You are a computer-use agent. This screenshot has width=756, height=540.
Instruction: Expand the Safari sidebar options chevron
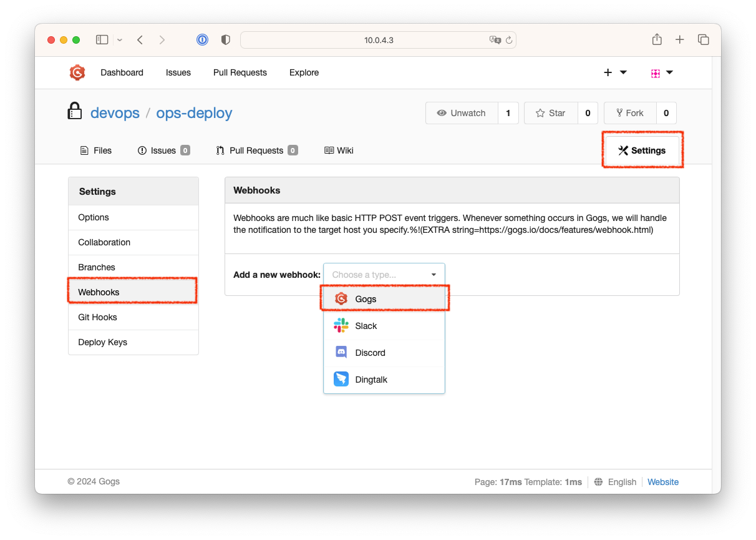point(119,40)
